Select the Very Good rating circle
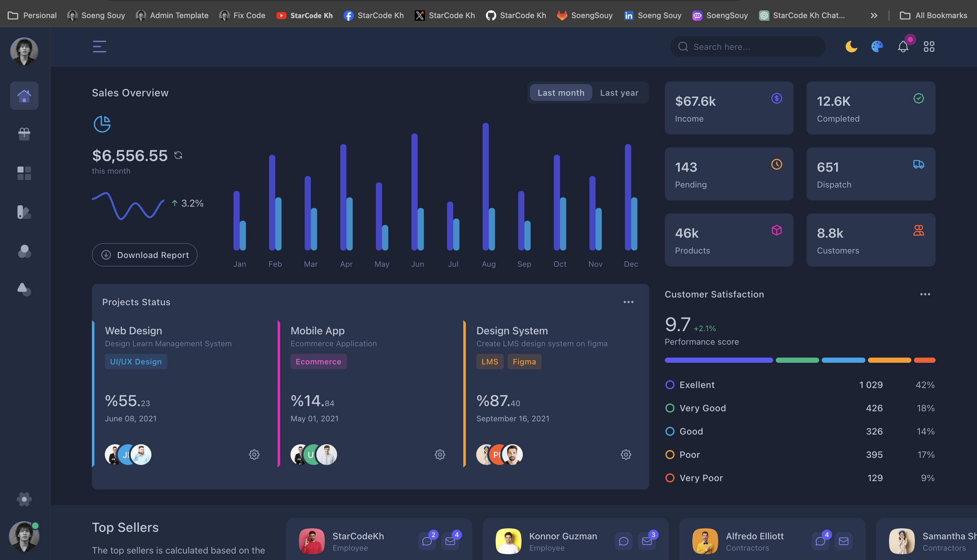The image size is (977, 560). tap(670, 408)
